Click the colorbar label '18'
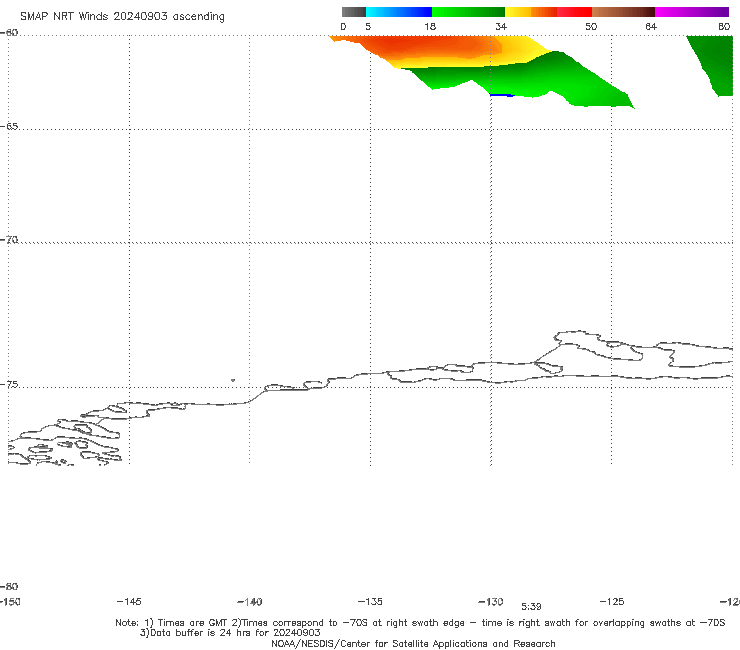Viewport: 740px width, 650px height. (430, 26)
